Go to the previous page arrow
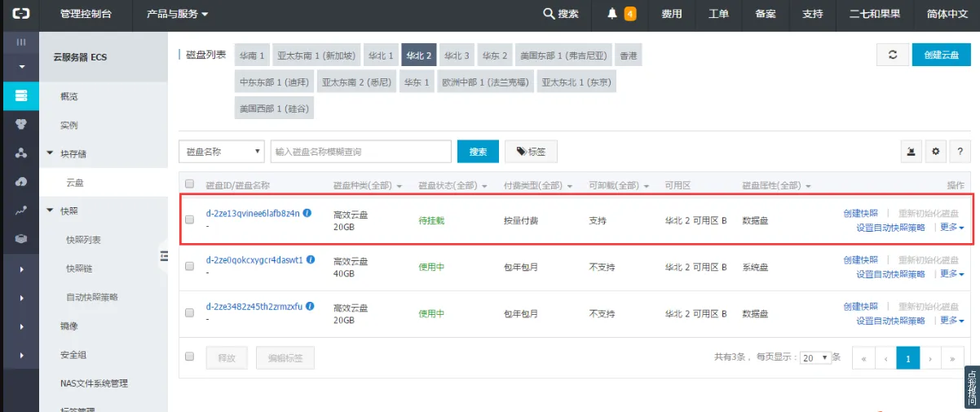 [x=885, y=358]
